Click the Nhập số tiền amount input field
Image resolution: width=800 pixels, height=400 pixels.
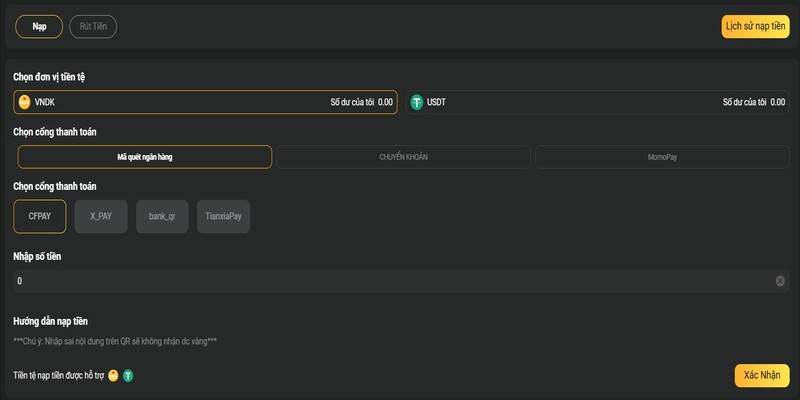coord(390,281)
